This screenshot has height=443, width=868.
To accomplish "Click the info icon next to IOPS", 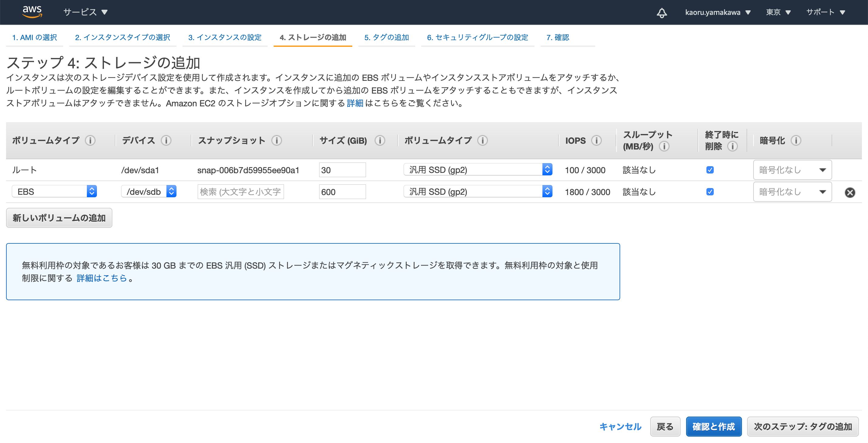I will (x=597, y=141).
